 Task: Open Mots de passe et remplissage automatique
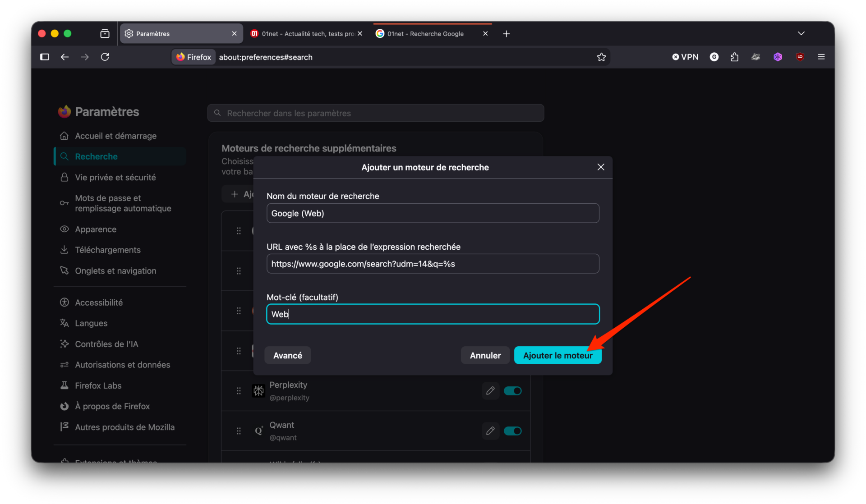pos(120,203)
